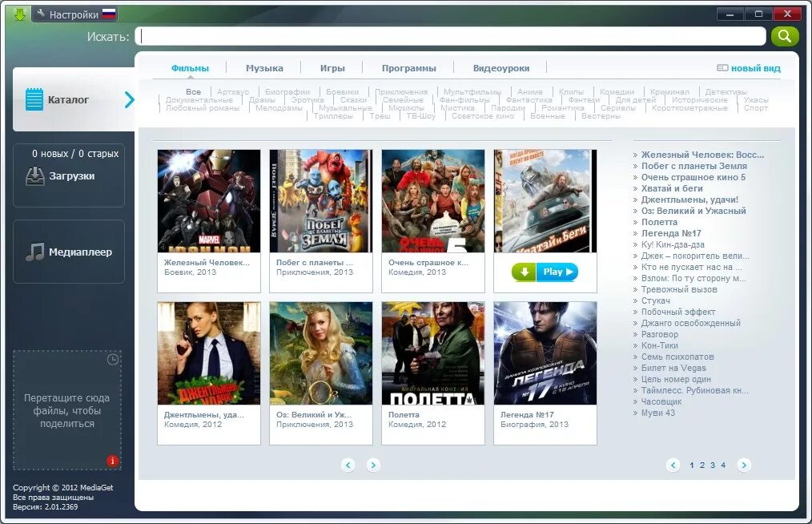Change language via Russian flag icon
The height and width of the screenshot is (524, 812).
coord(109,14)
